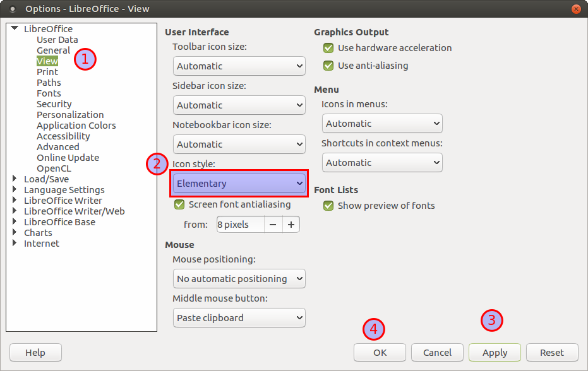The height and width of the screenshot is (371, 588).
Task: Open the Notebookbar icon size dropdown
Action: (239, 144)
